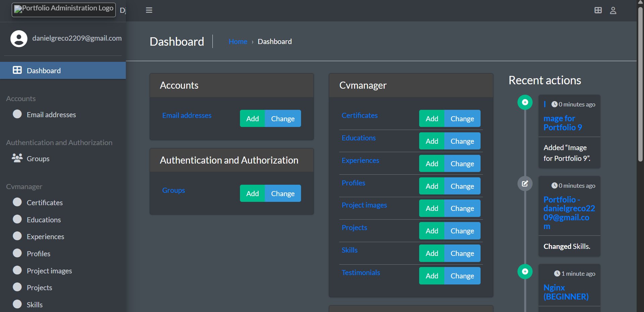The image size is (644, 312).
Task: Add a new Group
Action: [x=252, y=193]
